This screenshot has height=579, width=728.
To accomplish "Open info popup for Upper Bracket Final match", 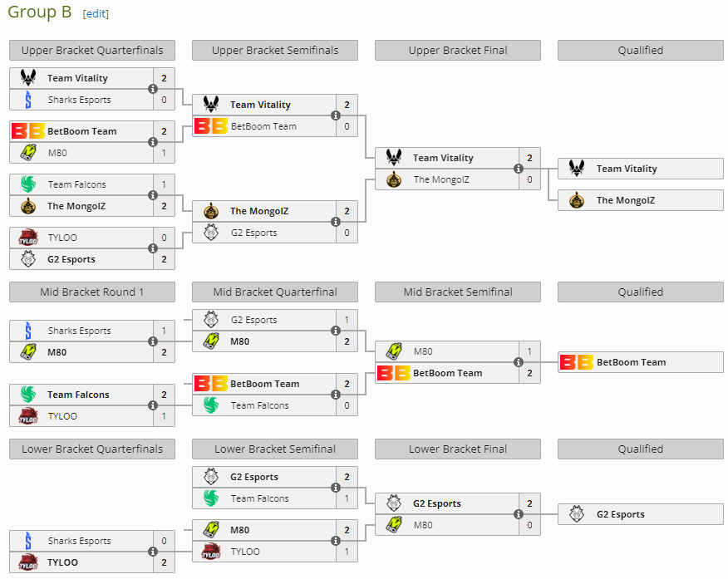I will coord(519,169).
